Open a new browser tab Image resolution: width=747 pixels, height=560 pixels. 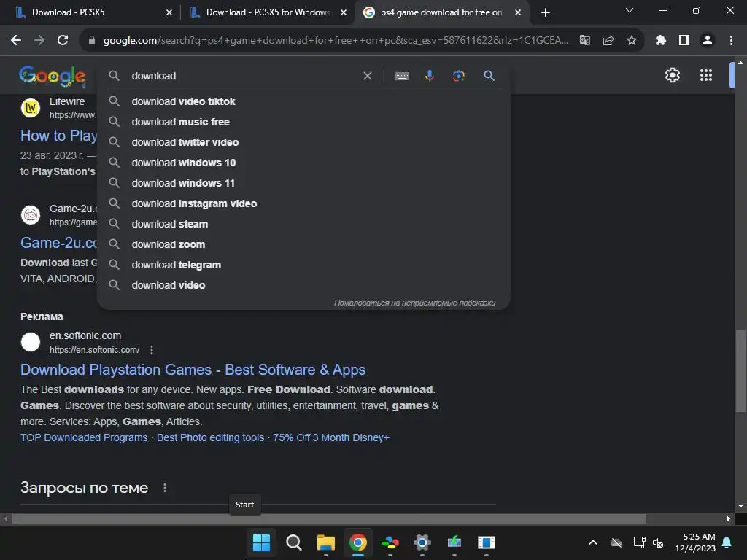(x=546, y=12)
